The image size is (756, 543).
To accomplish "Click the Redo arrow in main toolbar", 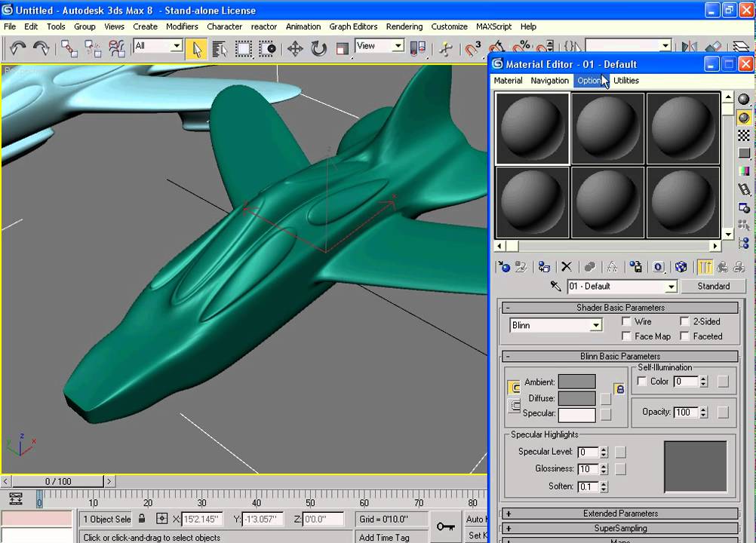I will (x=41, y=48).
